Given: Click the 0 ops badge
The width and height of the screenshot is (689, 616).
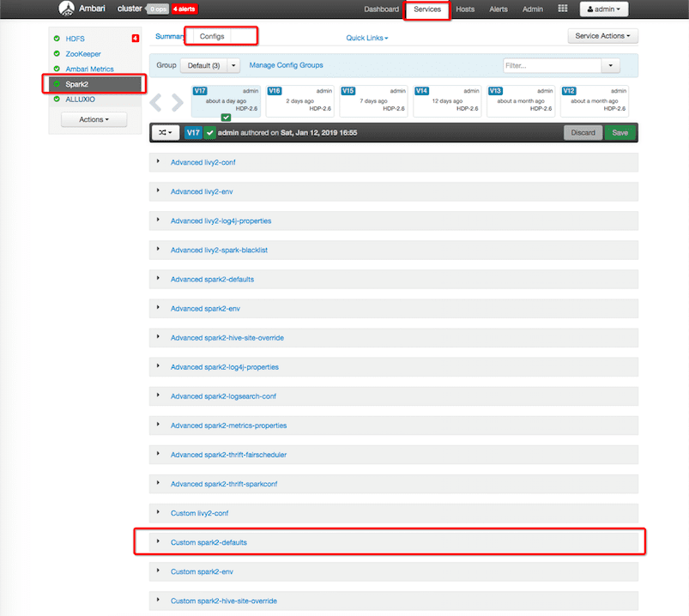Looking at the screenshot, I should (158, 9).
